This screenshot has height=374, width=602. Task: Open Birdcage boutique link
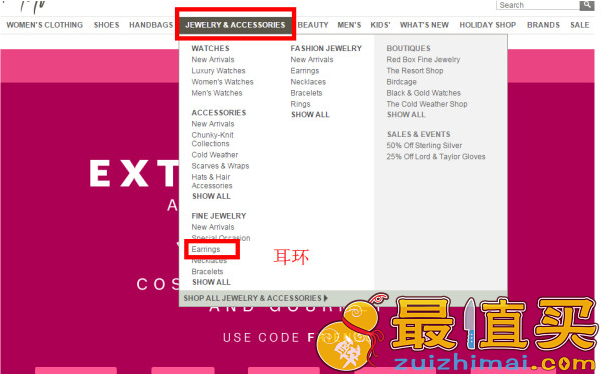(401, 82)
